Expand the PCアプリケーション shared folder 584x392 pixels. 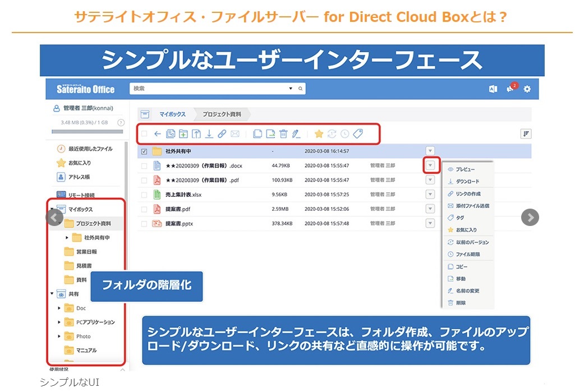click(59, 322)
